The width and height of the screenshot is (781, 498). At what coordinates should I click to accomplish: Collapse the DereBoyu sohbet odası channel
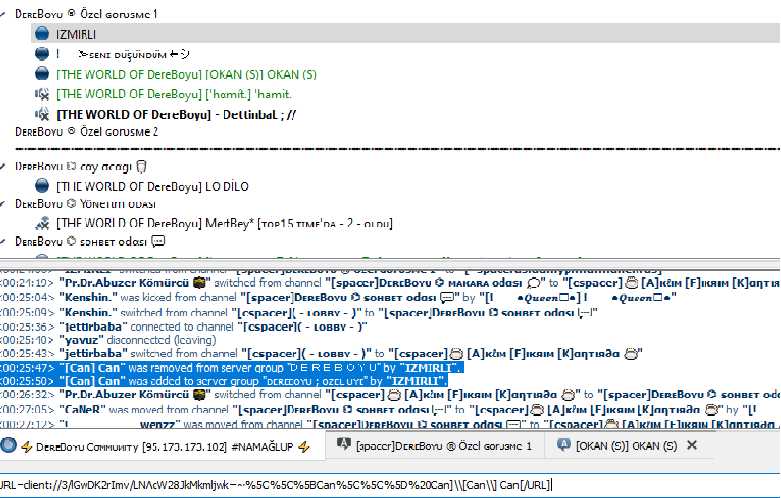coord(3,242)
